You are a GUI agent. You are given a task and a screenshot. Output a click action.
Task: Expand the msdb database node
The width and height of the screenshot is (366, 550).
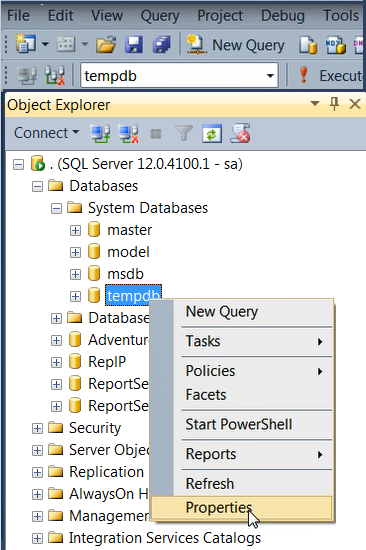[75, 274]
